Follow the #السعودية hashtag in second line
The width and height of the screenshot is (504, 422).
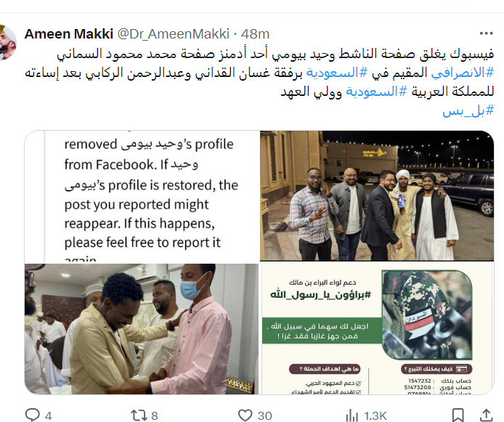coord(337,73)
